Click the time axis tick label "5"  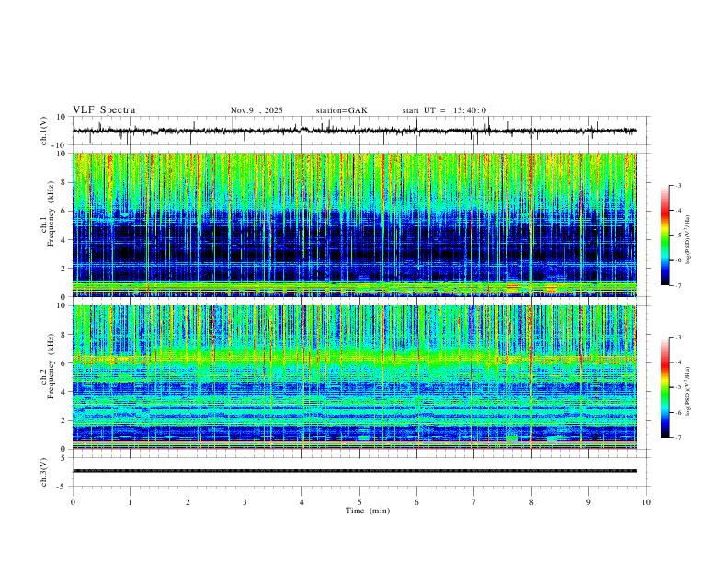click(x=359, y=502)
